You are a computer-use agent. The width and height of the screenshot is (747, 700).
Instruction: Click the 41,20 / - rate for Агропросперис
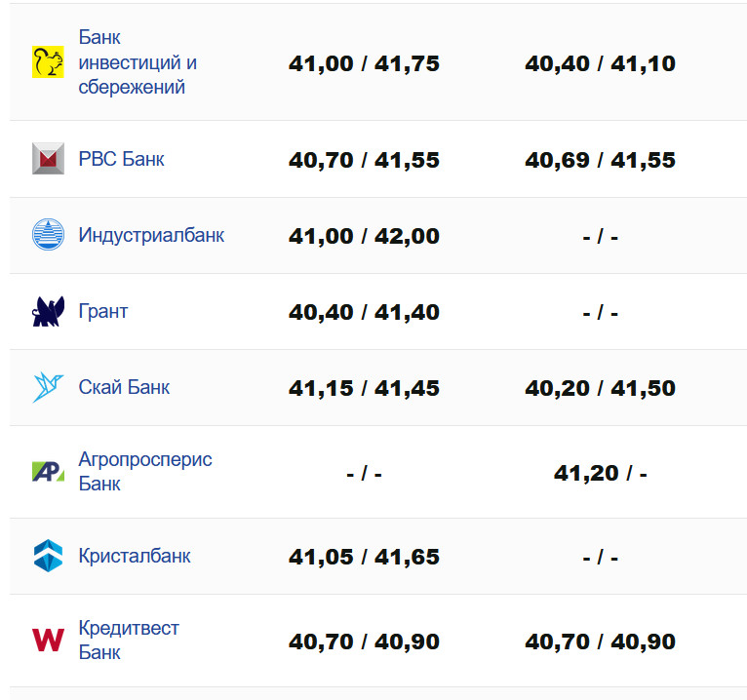pyautogui.click(x=600, y=473)
